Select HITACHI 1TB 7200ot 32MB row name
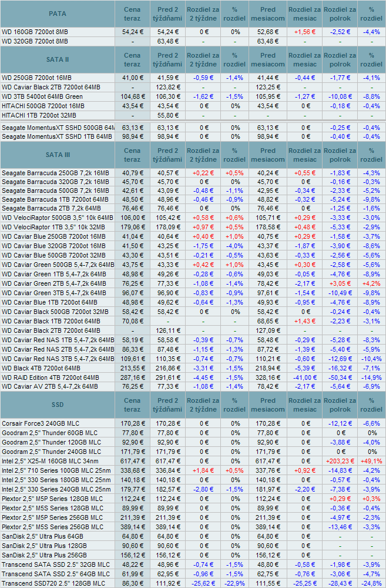The image size is (386, 588). tap(39, 115)
